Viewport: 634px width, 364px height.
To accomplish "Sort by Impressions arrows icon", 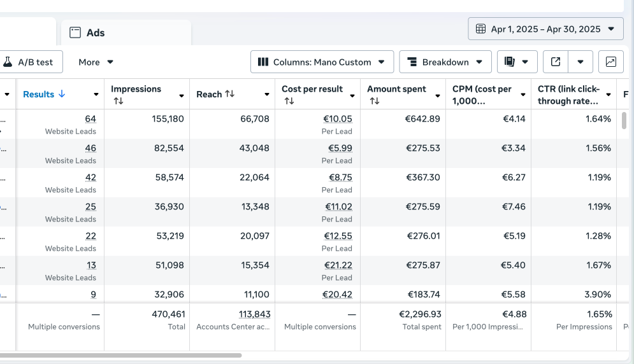I will [x=118, y=101].
